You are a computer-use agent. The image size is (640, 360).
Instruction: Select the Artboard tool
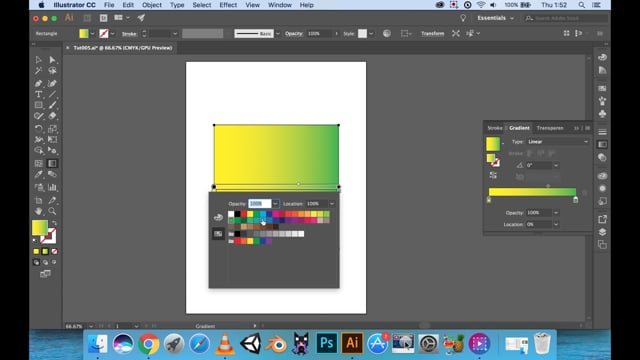[38, 200]
